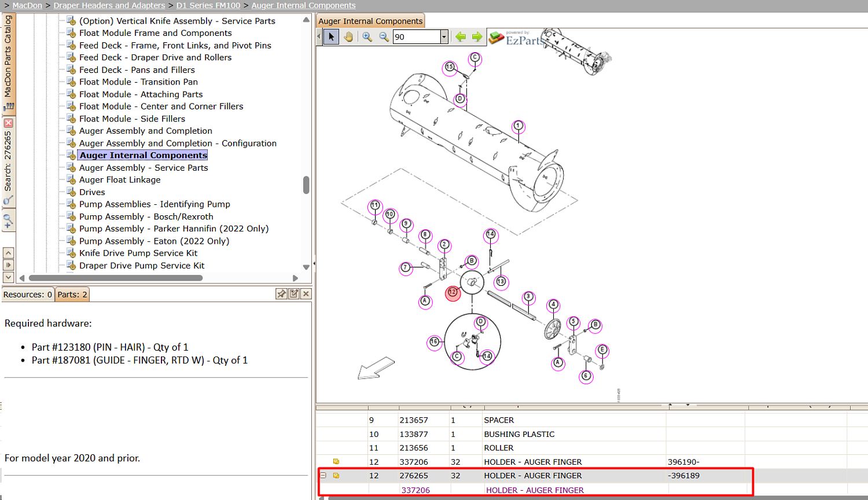Select Pump Assembly - Bosch/Rexroth
The height and width of the screenshot is (500, 868).
pyautogui.click(x=146, y=216)
